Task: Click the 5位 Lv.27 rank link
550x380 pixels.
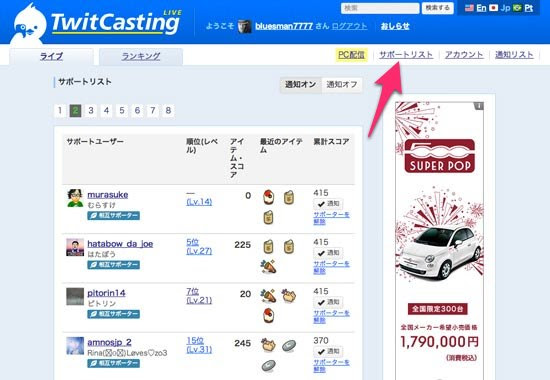Action: [x=199, y=247]
